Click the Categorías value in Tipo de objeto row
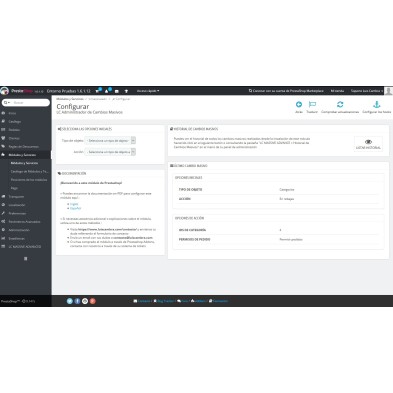 point(287,189)
